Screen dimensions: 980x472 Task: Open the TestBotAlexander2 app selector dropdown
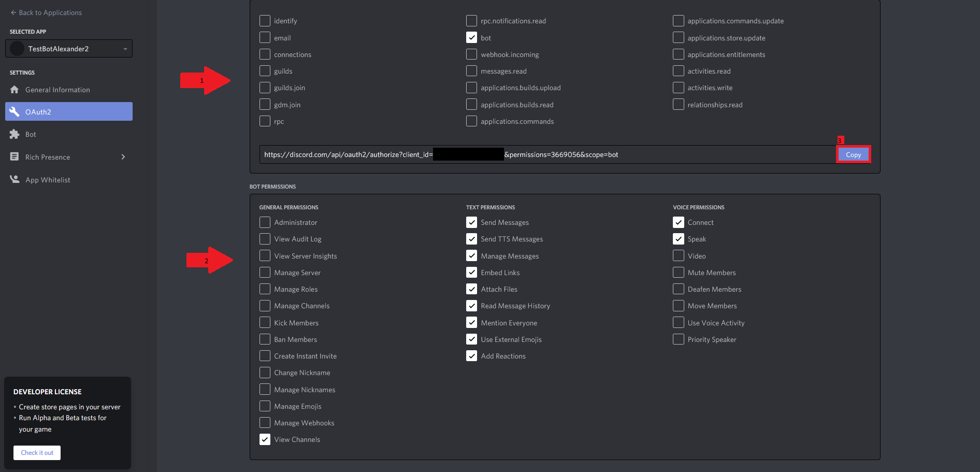coord(69,49)
